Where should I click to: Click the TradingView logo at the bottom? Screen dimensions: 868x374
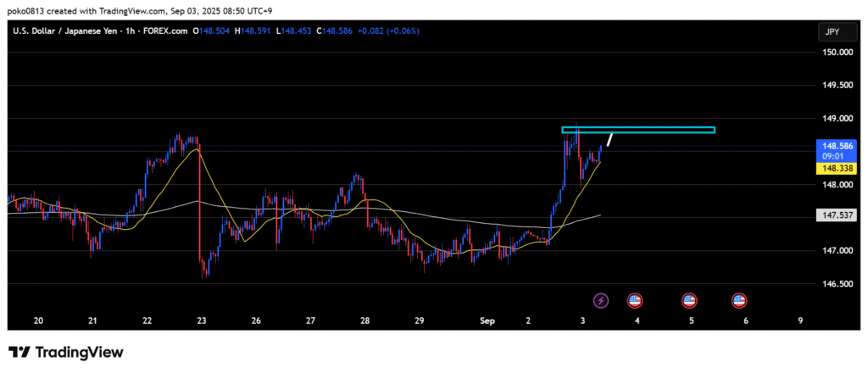click(x=66, y=352)
